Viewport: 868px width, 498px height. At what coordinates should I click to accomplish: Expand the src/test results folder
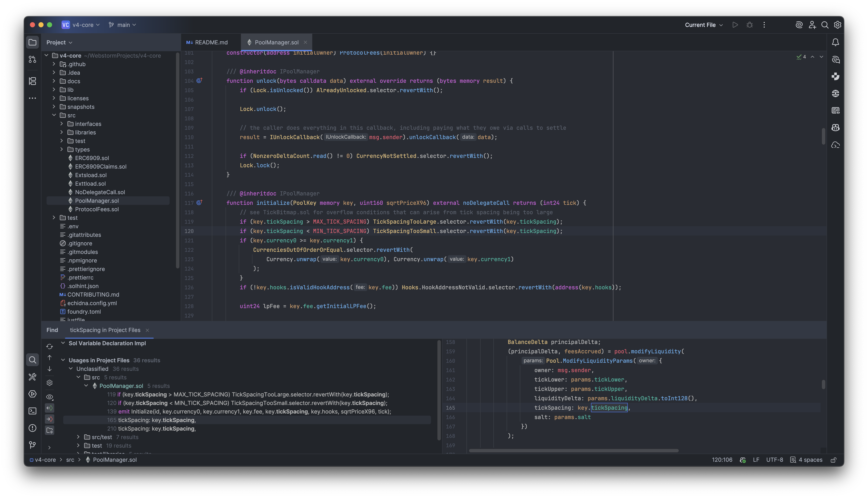78,437
